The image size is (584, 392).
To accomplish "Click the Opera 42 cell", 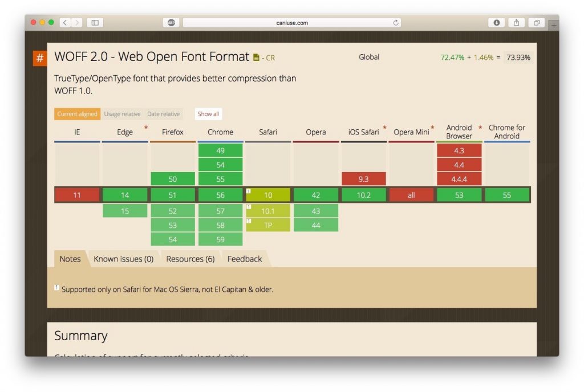I will (316, 195).
